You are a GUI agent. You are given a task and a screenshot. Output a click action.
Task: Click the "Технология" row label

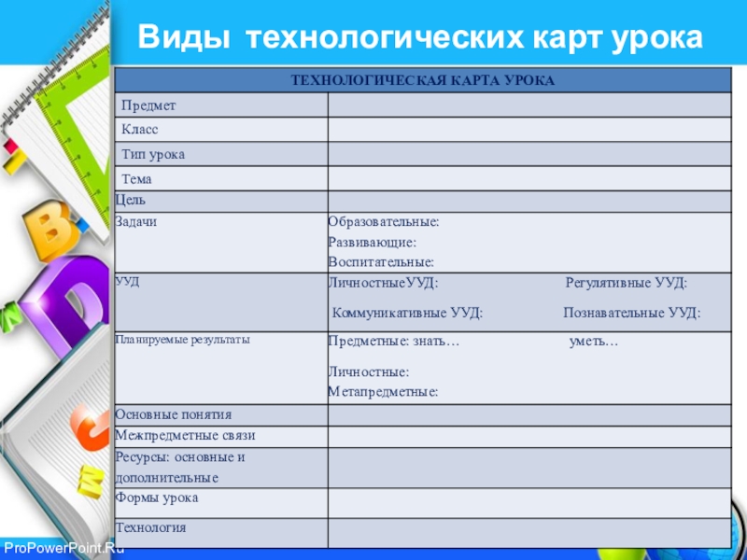pyautogui.click(x=150, y=528)
